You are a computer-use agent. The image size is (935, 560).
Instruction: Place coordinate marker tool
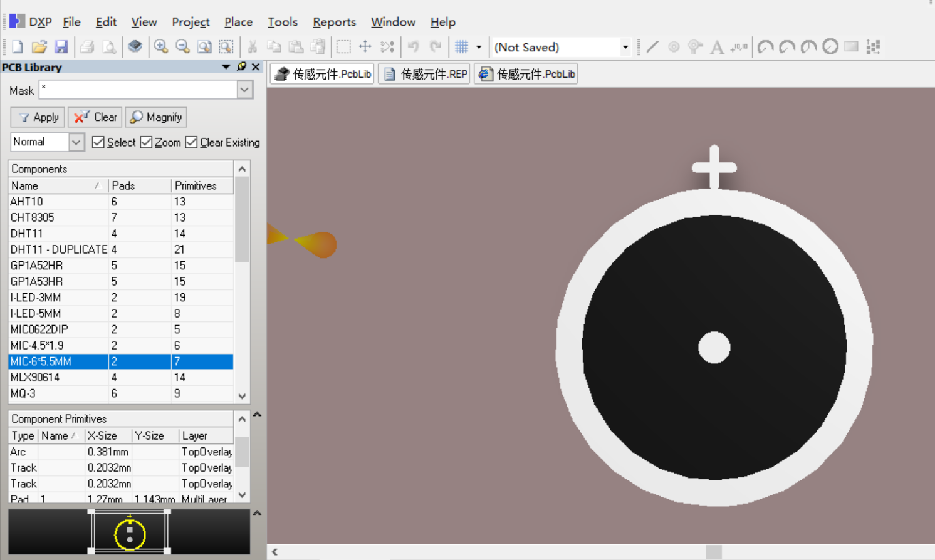coord(739,47)
